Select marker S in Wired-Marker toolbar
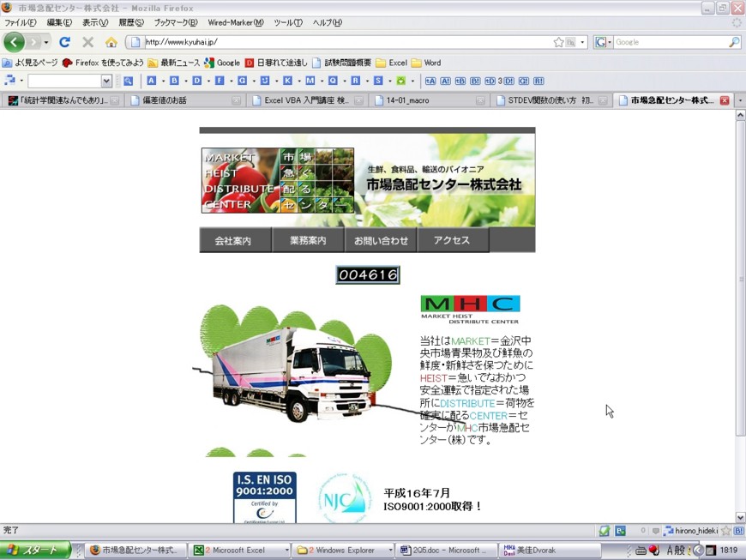The image size is (746, 560). pos(378,81)
